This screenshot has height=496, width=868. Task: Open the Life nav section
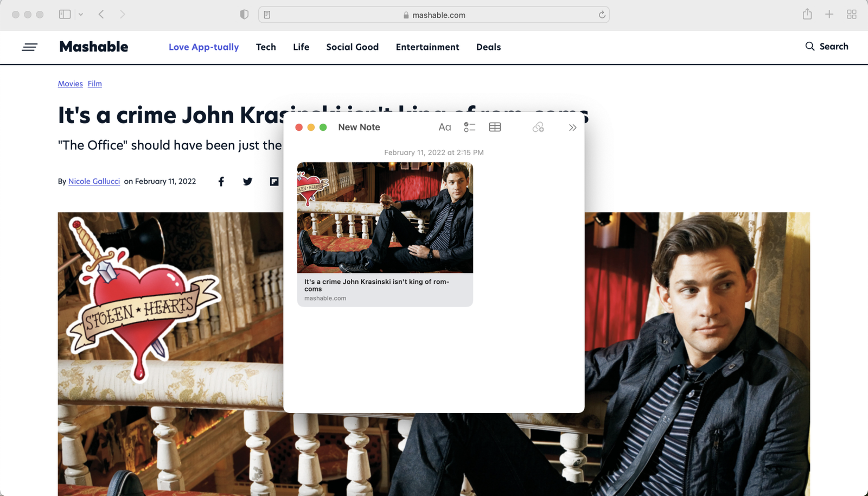[301, 47]
